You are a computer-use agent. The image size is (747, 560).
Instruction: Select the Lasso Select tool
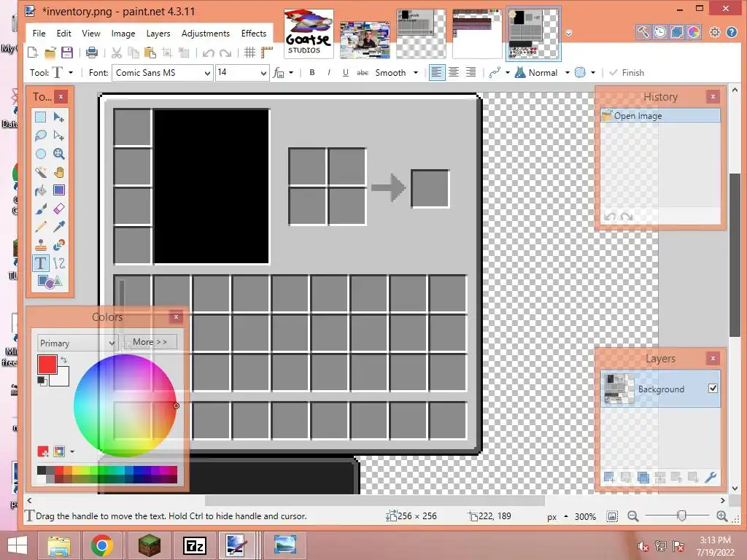point(41,135)
